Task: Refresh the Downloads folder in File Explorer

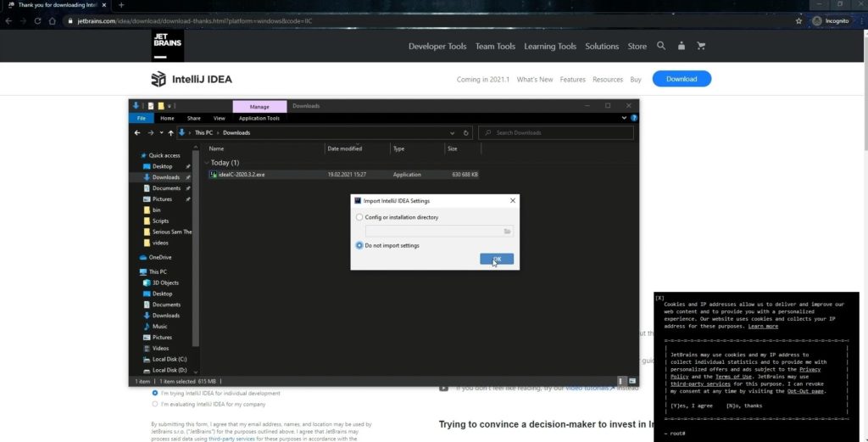Action: [x=465, y=133]
